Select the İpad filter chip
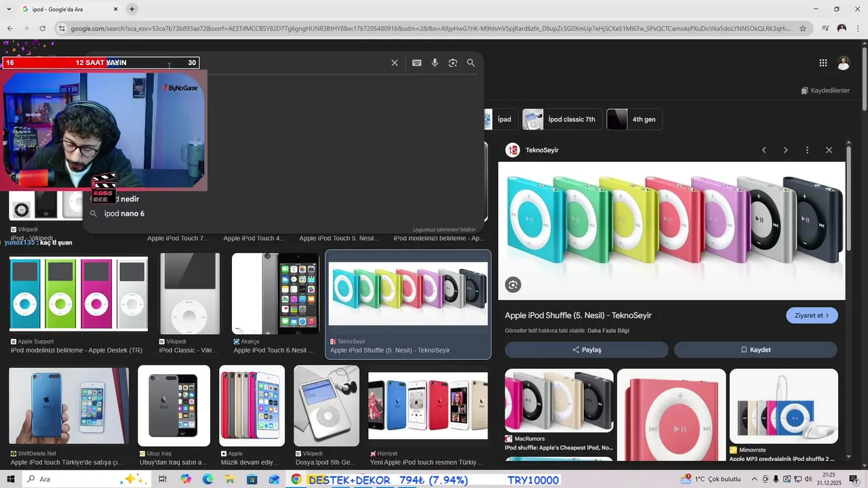Viewport: 868px width, 488px height. (x=500, y=119)
